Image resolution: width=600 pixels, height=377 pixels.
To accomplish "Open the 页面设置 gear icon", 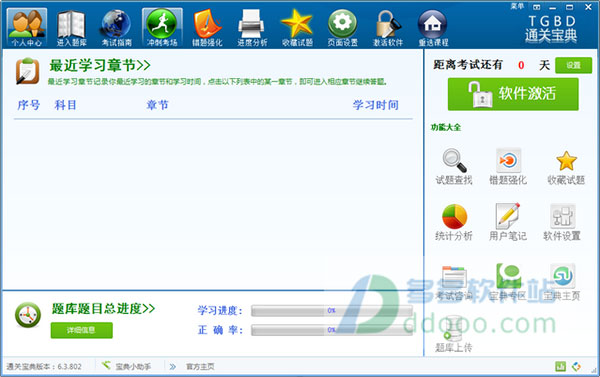I will click(342, 28).
